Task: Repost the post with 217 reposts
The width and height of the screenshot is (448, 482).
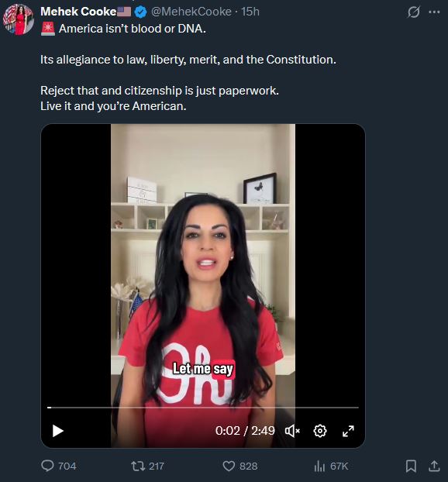Action: pos(147,466)
